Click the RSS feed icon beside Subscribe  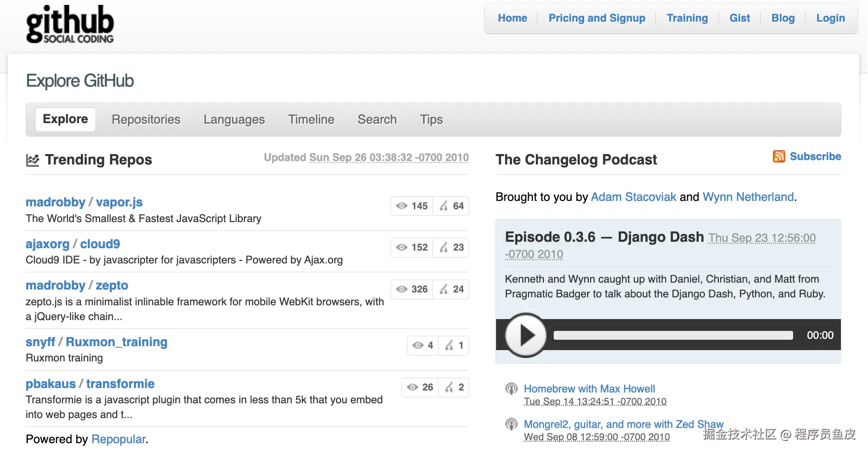coord(779,157)
